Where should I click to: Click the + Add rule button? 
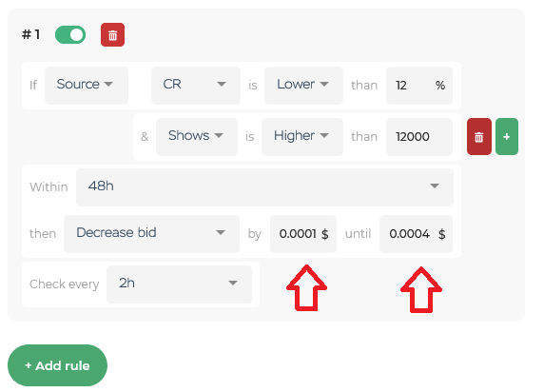point(57,365)
